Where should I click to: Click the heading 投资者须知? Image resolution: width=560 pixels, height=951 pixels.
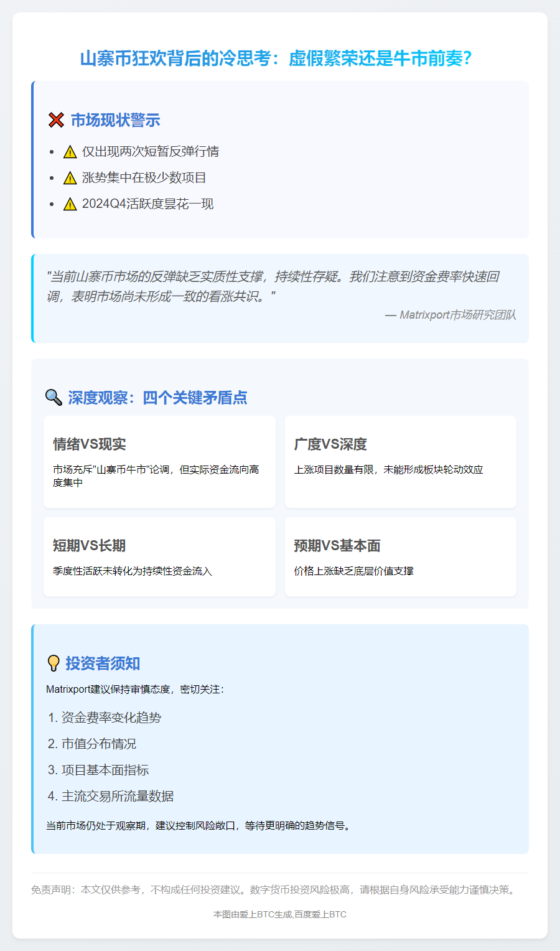coord(103,663)
